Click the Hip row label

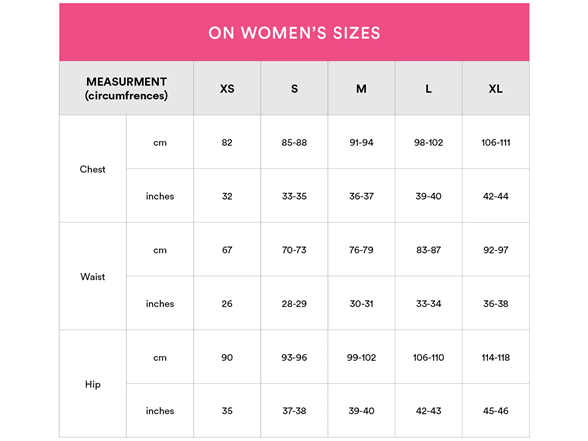click(x=93, y=384)
